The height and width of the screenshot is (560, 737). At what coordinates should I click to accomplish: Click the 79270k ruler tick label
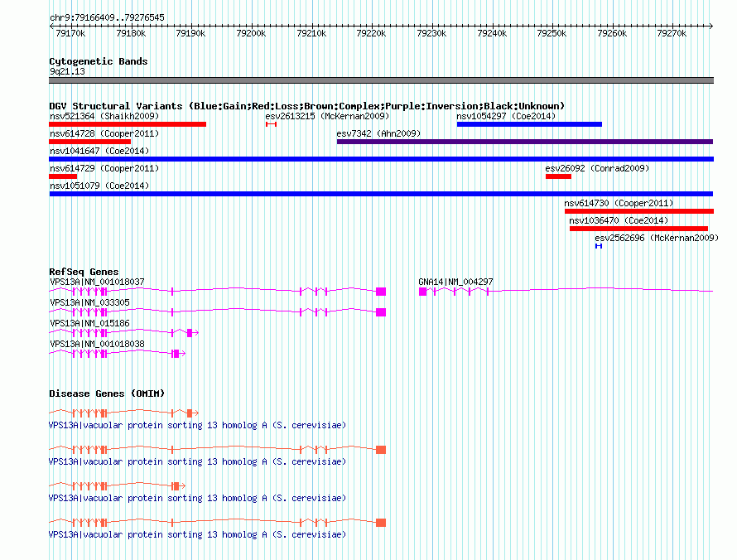point(672,33)
